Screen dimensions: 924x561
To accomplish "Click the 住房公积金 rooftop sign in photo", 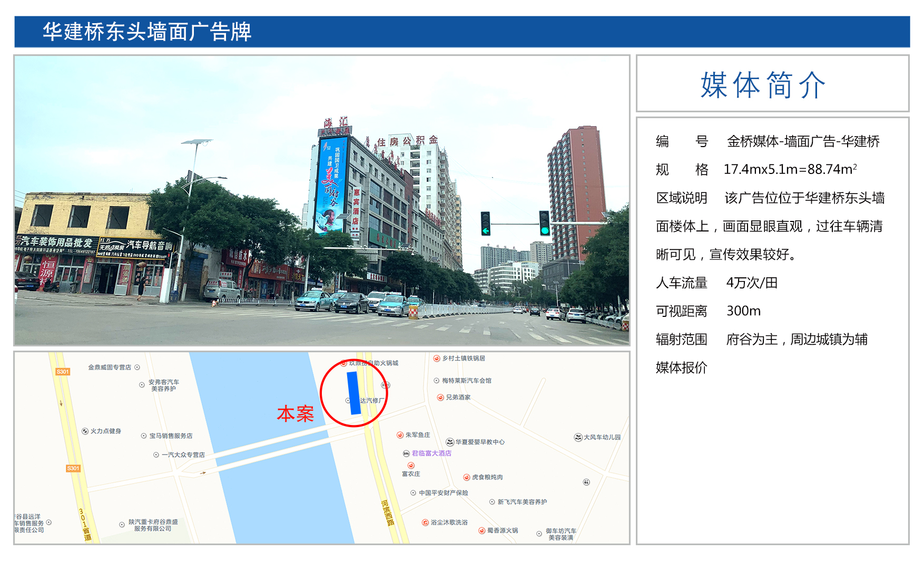I will 407,141.
